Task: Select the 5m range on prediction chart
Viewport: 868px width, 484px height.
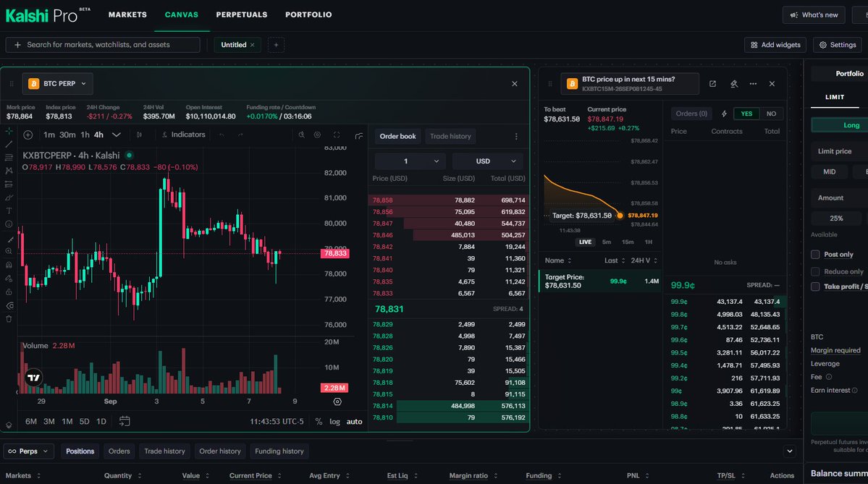Action: click(x=606, y=242)
